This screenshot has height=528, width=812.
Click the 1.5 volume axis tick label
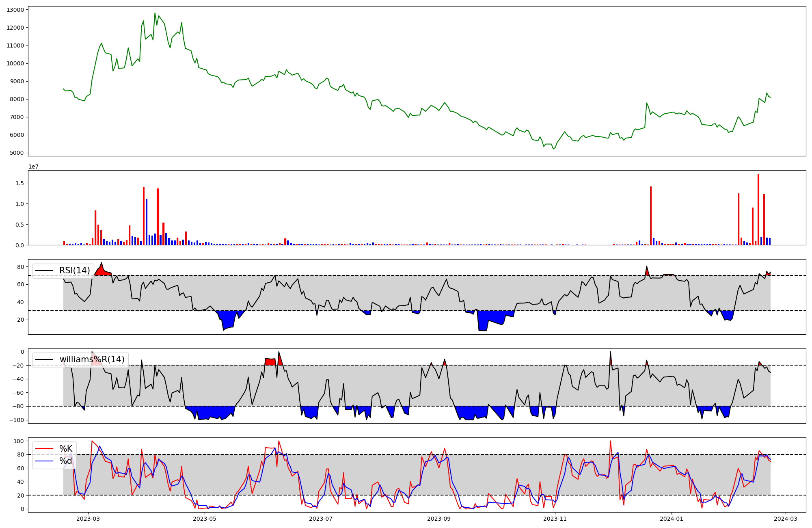tap(19, 183)
